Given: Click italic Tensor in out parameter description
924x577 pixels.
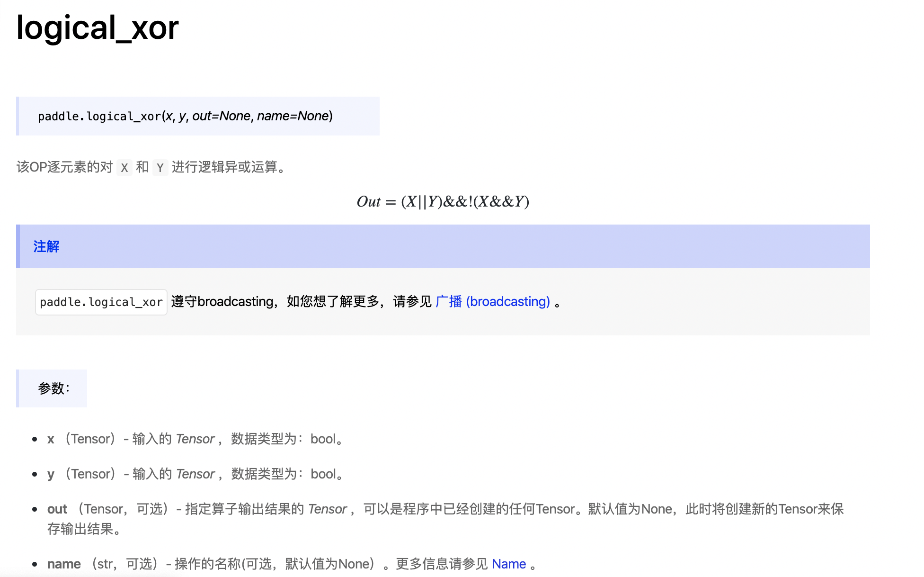Looking at the screenshot, I should coord(328,509).
